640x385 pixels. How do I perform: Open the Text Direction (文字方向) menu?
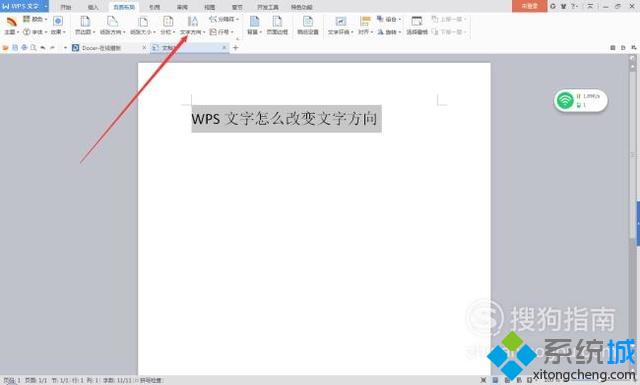click(x=192, y=25)
